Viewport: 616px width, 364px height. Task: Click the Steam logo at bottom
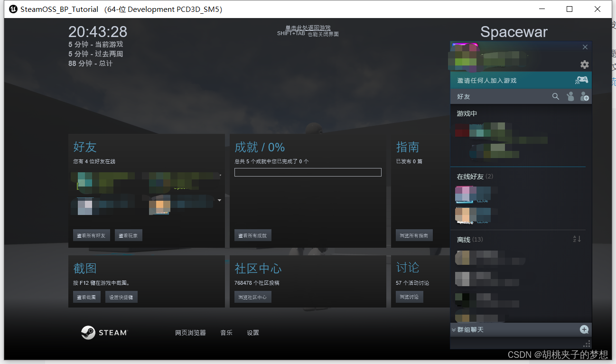[x=104, y=333]
